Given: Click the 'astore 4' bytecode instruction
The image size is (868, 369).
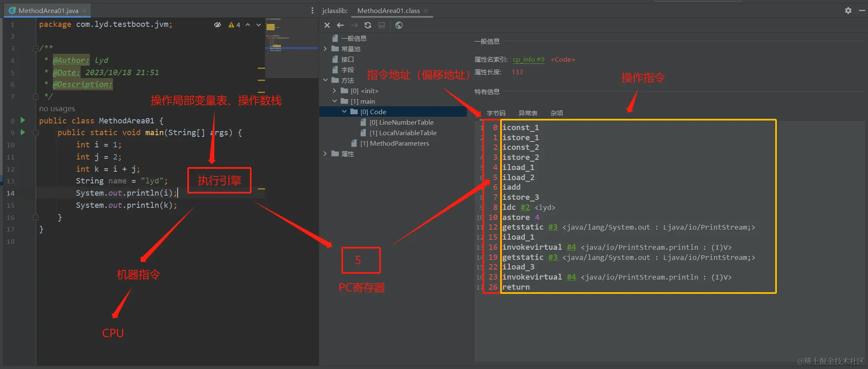Looking at the screenshot, I should (x=521, y=217).
